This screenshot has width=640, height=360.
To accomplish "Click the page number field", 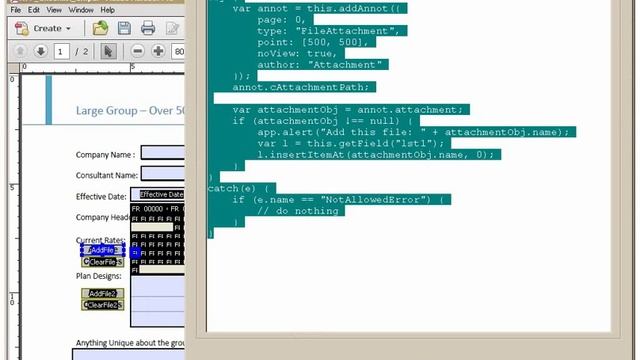I will tap(61, 51).
